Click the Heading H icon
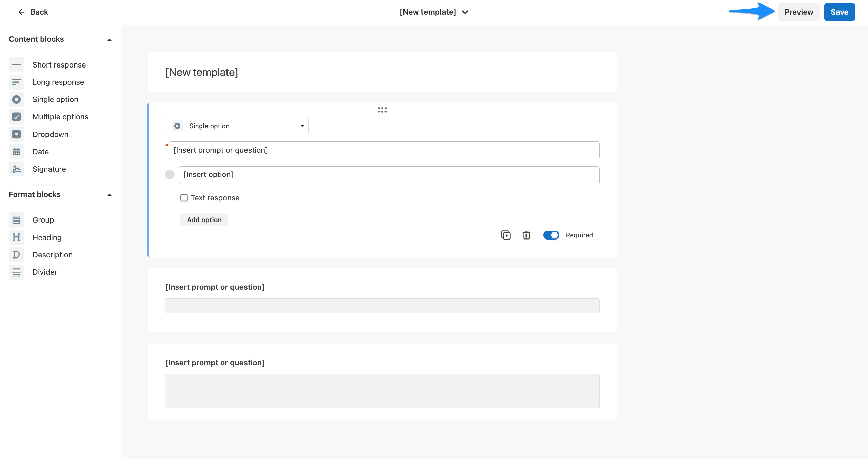The height and width of the screenshot is (459, 868). [16, 237]
